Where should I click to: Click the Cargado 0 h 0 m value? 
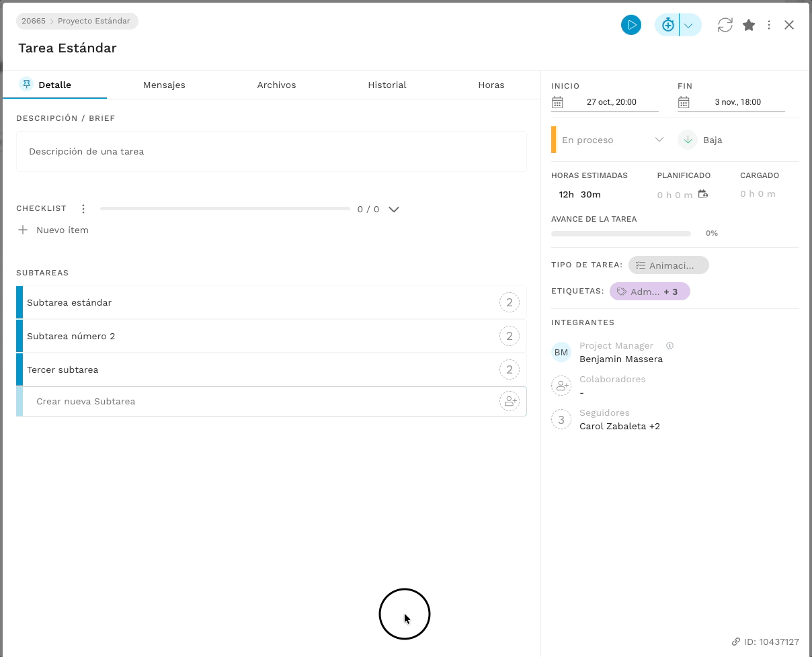tap(758, 193)
